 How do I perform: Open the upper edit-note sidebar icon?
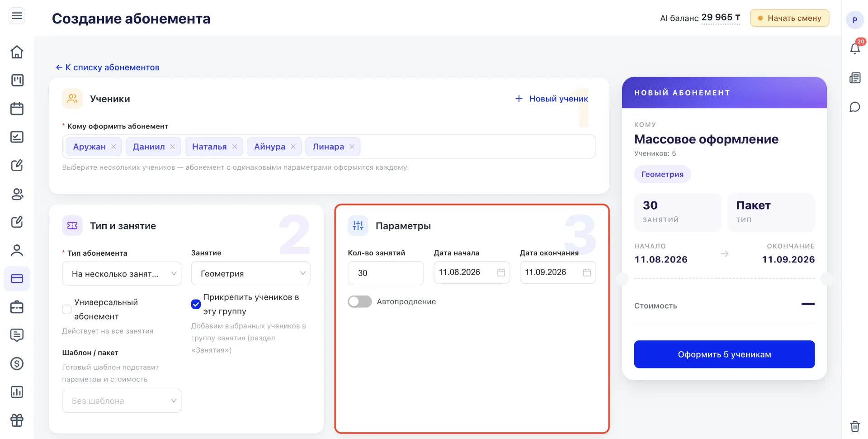tap(17, 165)
